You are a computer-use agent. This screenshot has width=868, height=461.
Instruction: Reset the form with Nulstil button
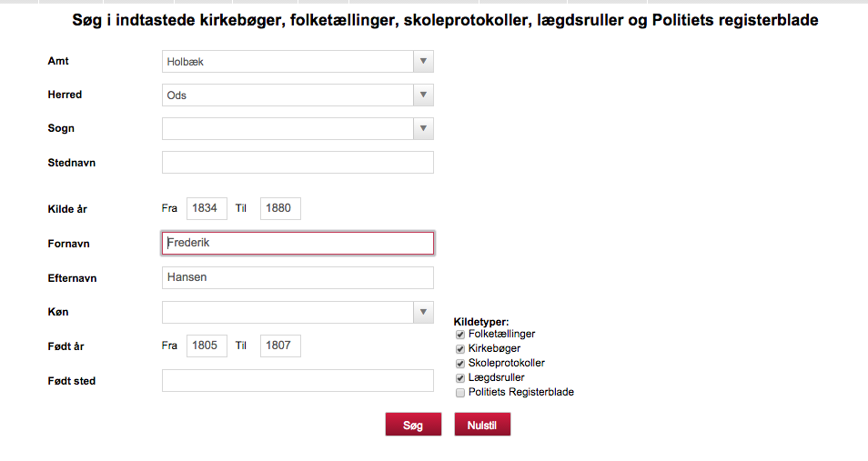(x=482, y=425)
